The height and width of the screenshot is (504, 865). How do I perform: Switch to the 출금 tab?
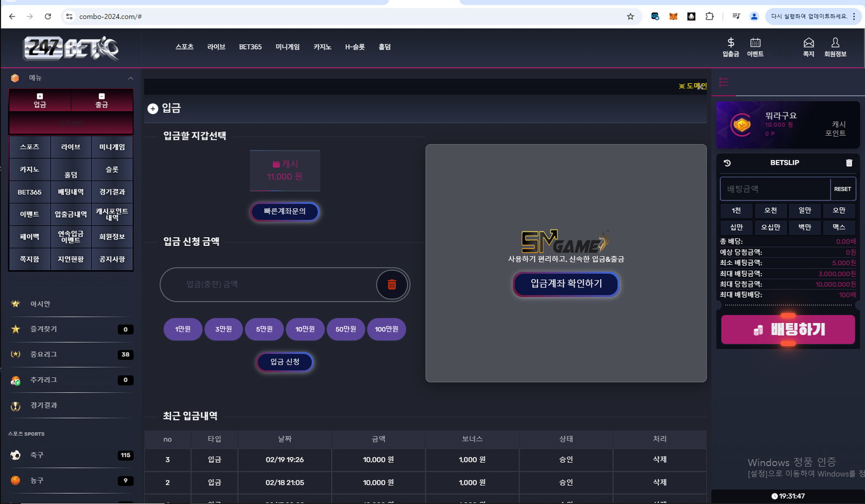click(x=102, y=100)
